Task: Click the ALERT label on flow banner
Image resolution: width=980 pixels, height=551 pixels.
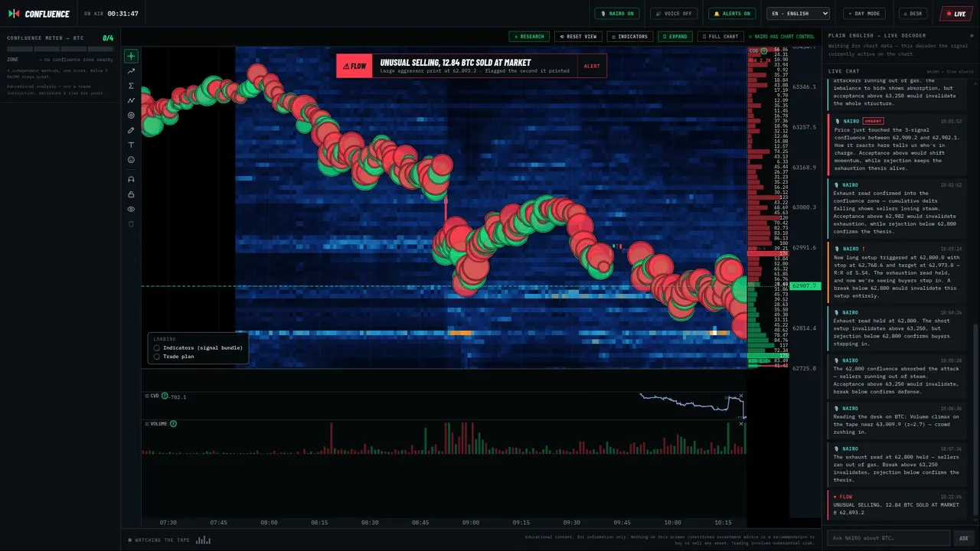Action: click(x=592, y=66)
